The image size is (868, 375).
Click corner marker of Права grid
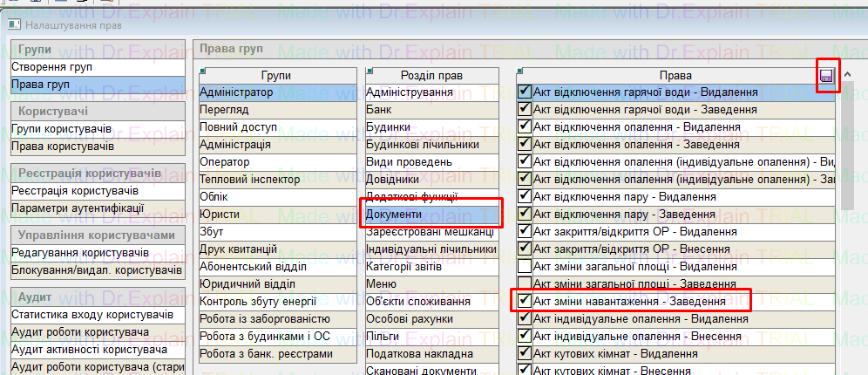519,72
